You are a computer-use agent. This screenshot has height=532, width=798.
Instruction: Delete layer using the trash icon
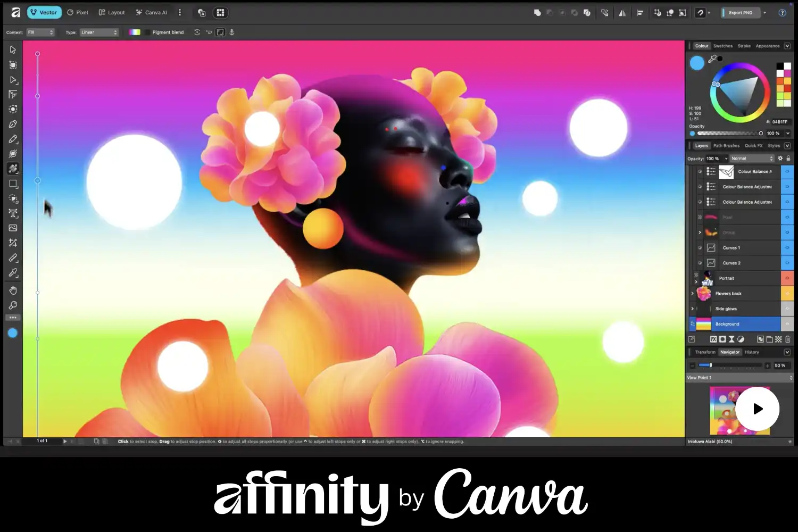click(787, 339)
